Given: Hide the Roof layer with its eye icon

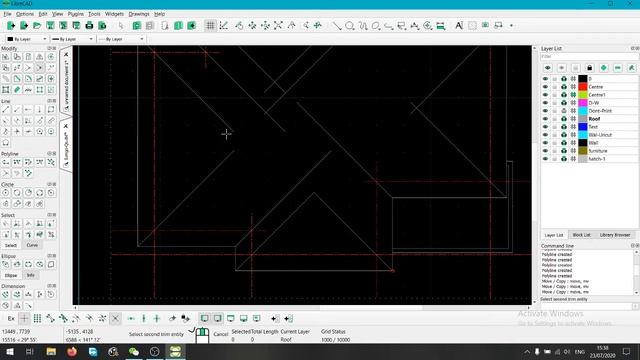Looking at the screenshot, I should click(545, 119).
